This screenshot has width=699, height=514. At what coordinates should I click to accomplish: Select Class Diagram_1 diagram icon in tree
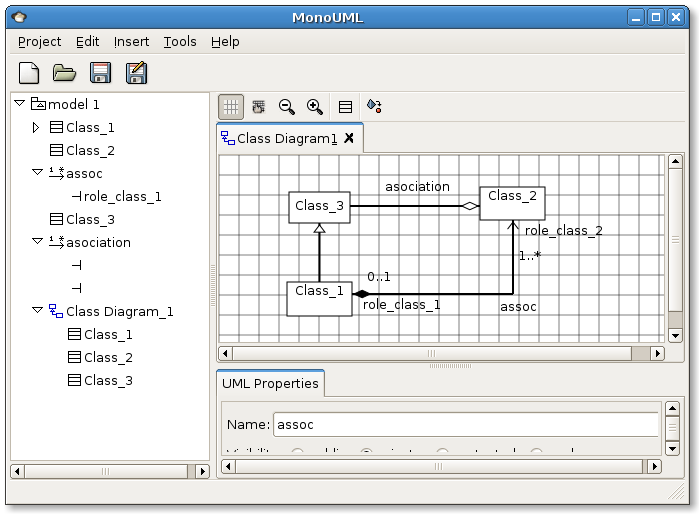click(56, 311)
